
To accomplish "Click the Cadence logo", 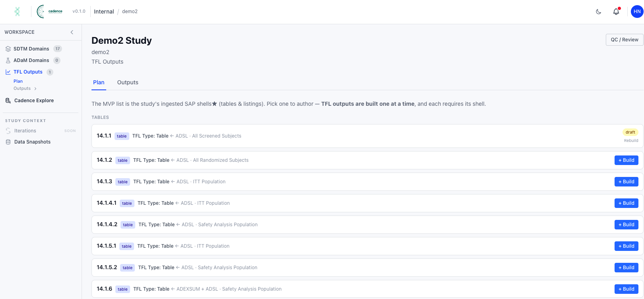I will (50, 12).
